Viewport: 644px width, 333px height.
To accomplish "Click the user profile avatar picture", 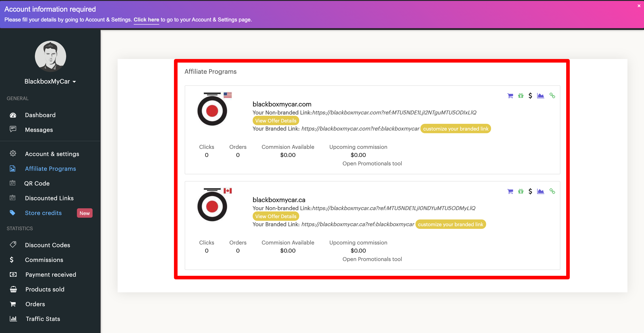I will 51,56.
